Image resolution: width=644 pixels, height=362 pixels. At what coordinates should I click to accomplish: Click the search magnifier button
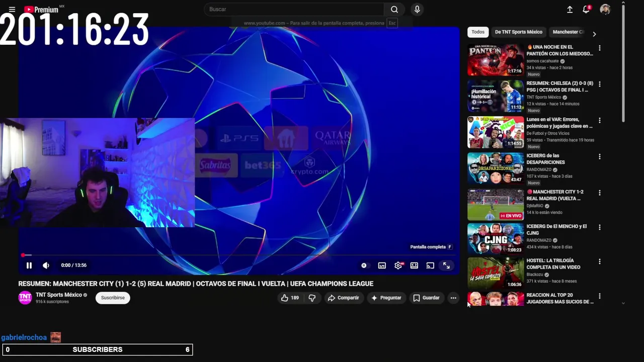coord(394,10)
